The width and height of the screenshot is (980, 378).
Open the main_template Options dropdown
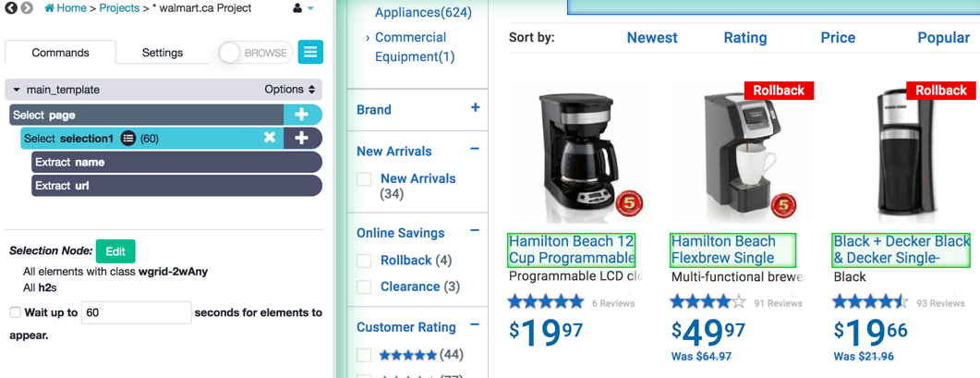point(290,90)
